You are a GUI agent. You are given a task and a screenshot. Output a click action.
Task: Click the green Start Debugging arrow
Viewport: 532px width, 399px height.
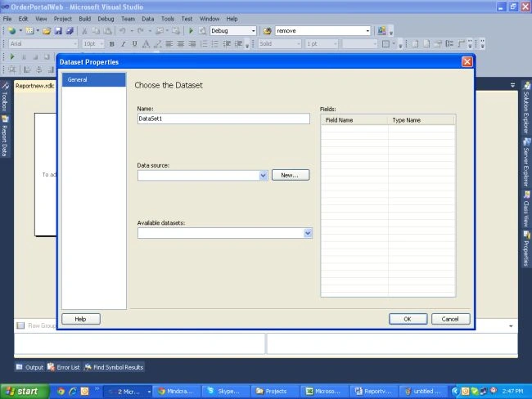pos(191,31)
